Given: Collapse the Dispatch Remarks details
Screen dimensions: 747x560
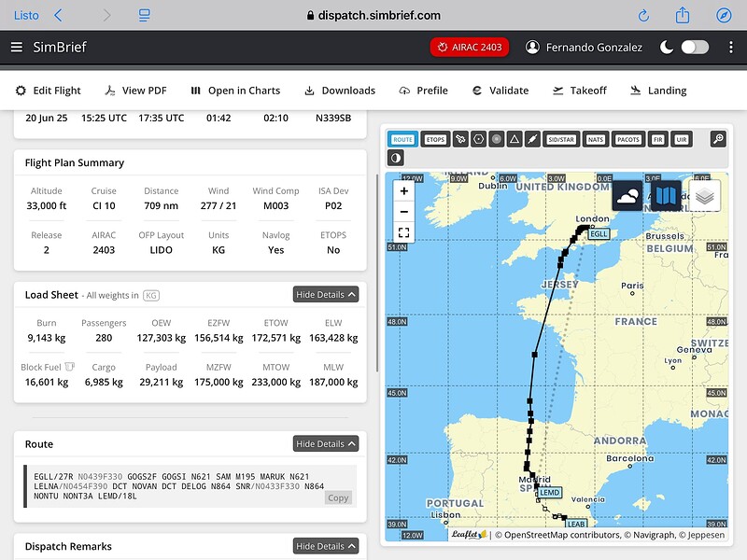Looking at the screenshot, I should 326,546.
